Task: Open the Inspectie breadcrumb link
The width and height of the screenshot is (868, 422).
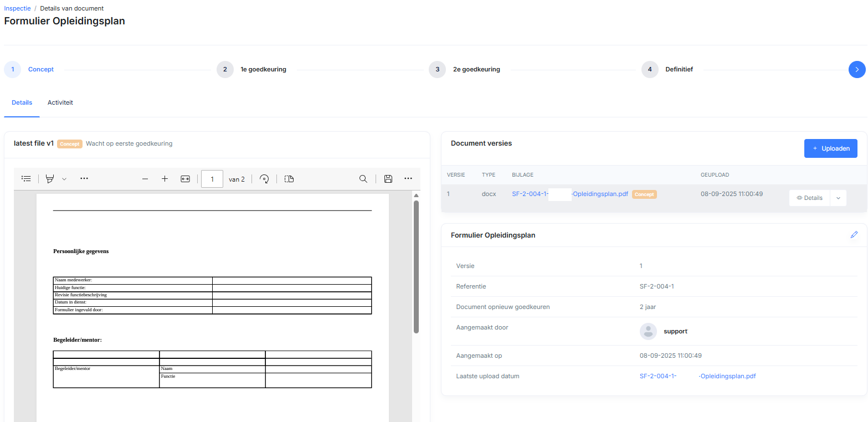Action: click(18, 8)
